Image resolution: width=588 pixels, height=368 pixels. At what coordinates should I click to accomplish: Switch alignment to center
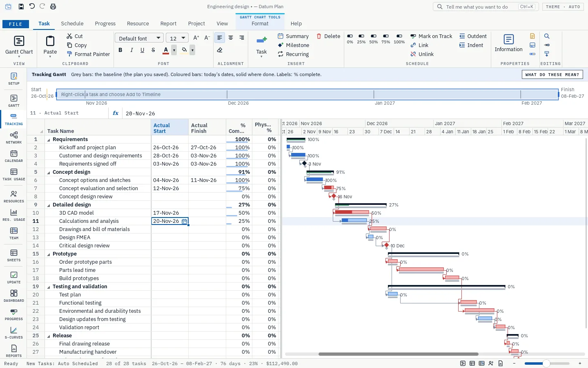231,38
